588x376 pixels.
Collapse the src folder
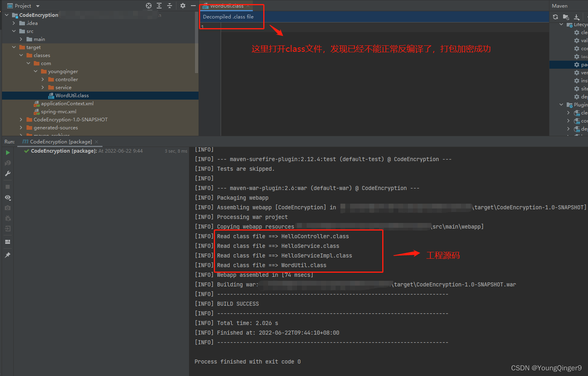point(14,31)
